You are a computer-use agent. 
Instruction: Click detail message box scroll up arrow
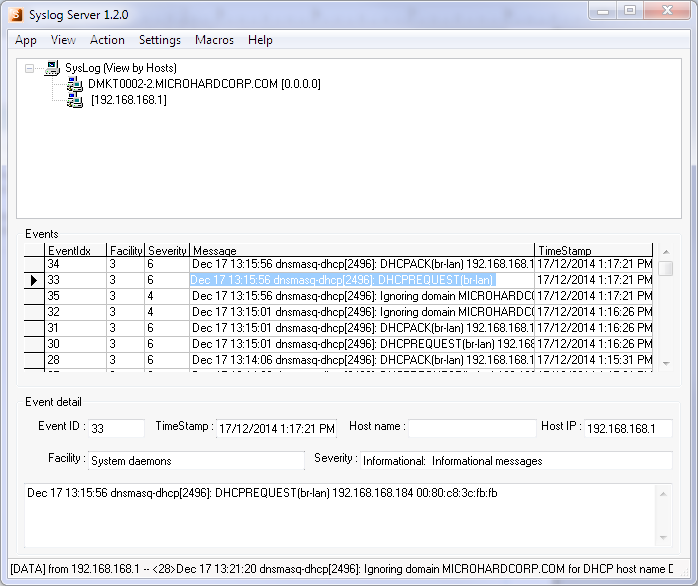(663, 493)
